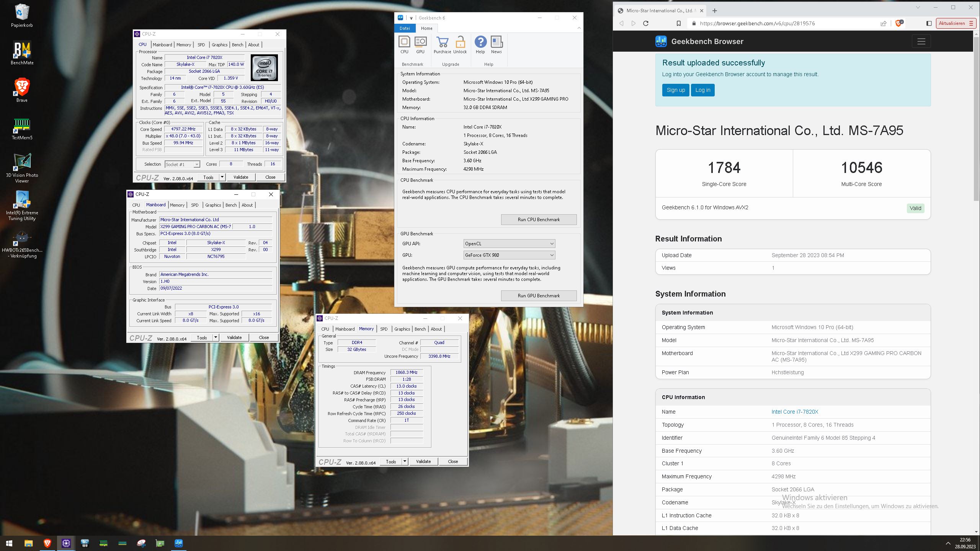Click Validate in CPU-Z CPU window
The image size is (980, 551).
tap(241, 177)
